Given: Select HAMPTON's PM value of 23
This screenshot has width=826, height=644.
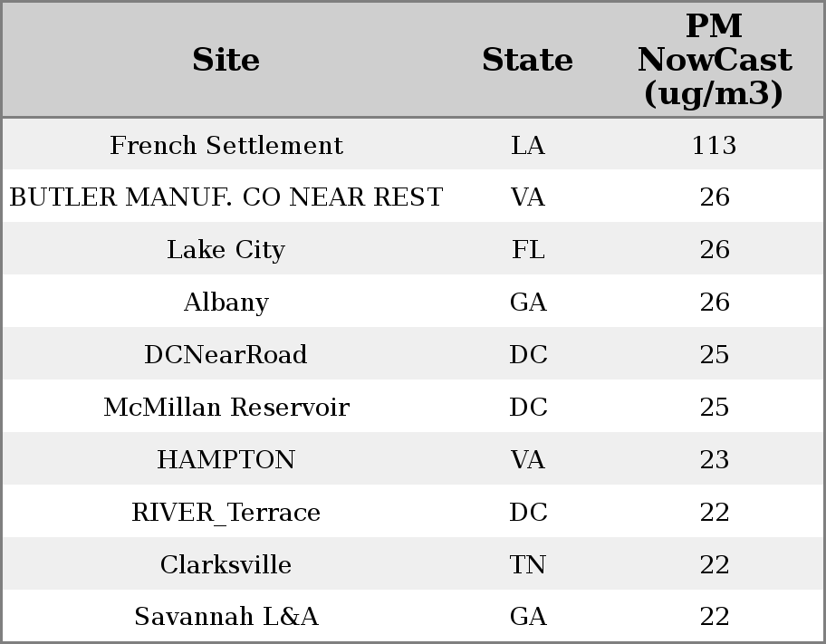Looking at the screenshot, I should (x=714, y=460).
